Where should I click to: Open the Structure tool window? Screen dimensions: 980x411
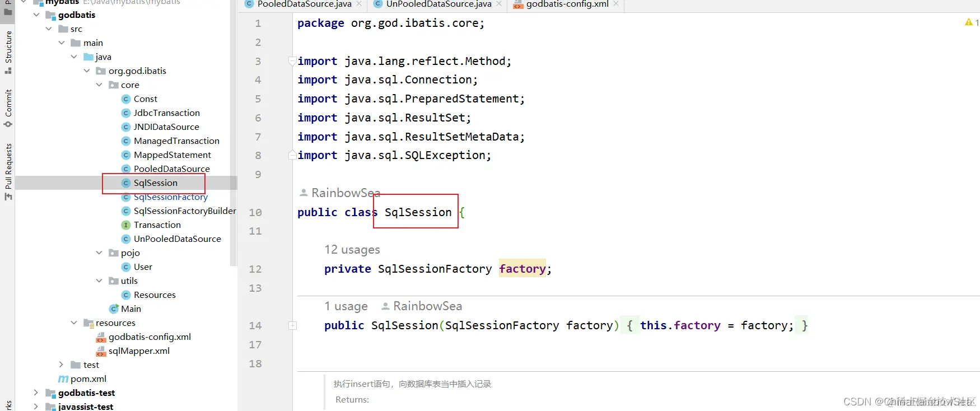click(8, 52)
